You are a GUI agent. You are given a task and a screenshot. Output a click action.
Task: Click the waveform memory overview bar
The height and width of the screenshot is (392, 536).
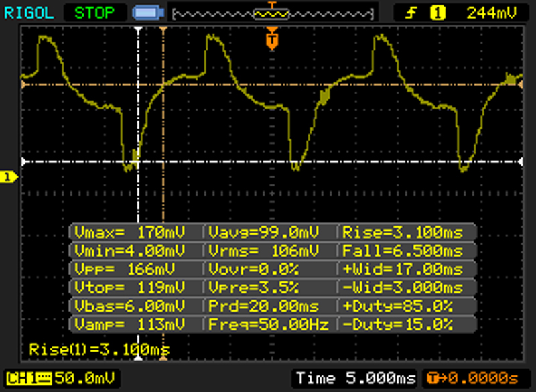tap(273, 14)
